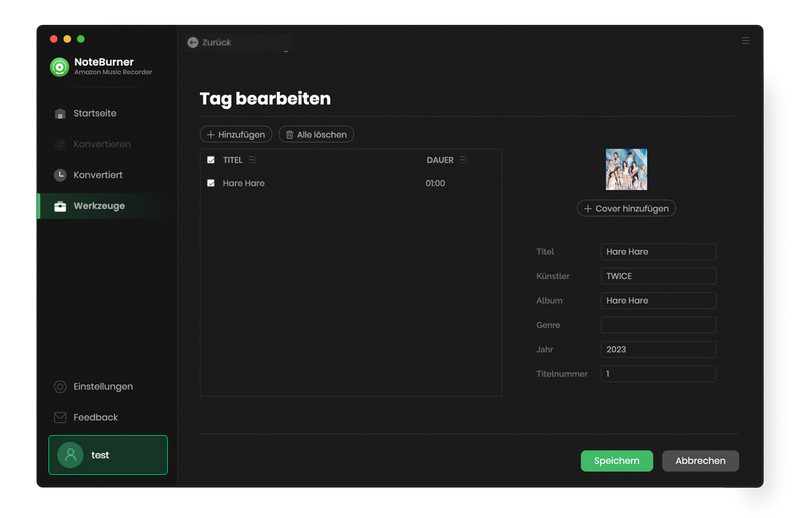Click the Zurück back arrow icon

[193, 42]
